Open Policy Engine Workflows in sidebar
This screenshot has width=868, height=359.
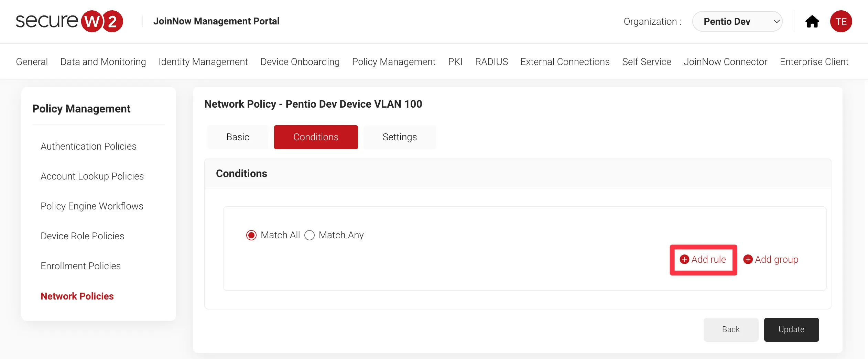[92, 206]
